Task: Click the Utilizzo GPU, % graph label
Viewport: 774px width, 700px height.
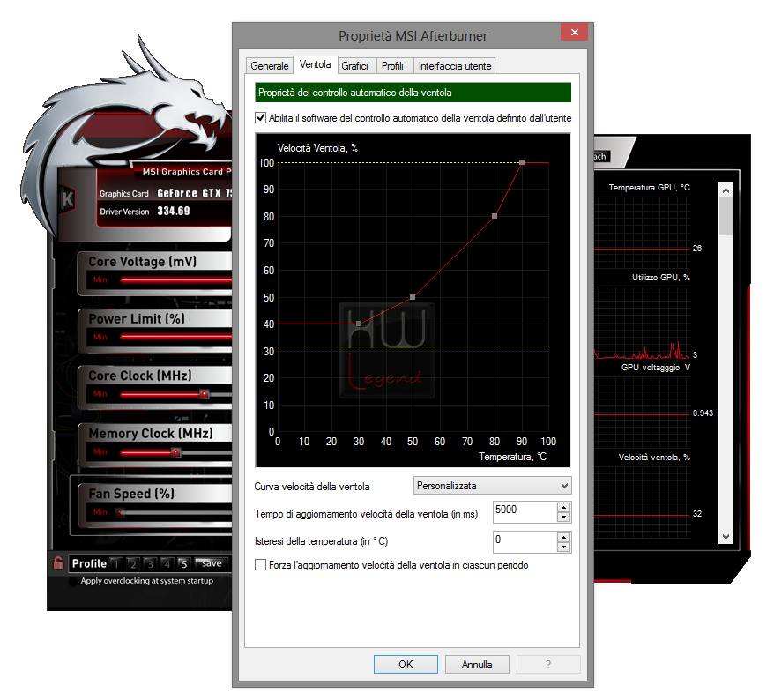Action: coord(661,278)
